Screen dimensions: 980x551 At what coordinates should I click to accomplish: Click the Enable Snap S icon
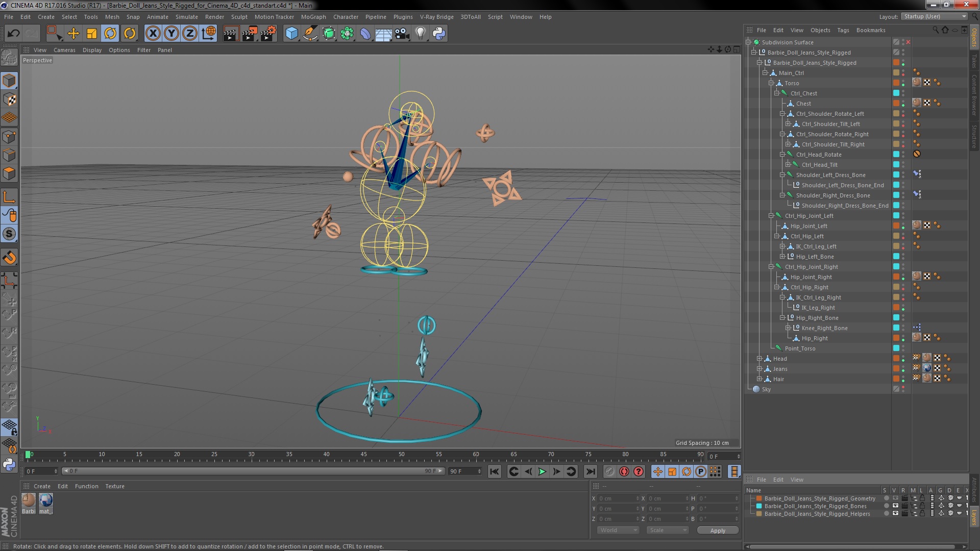tap(9, 234)
